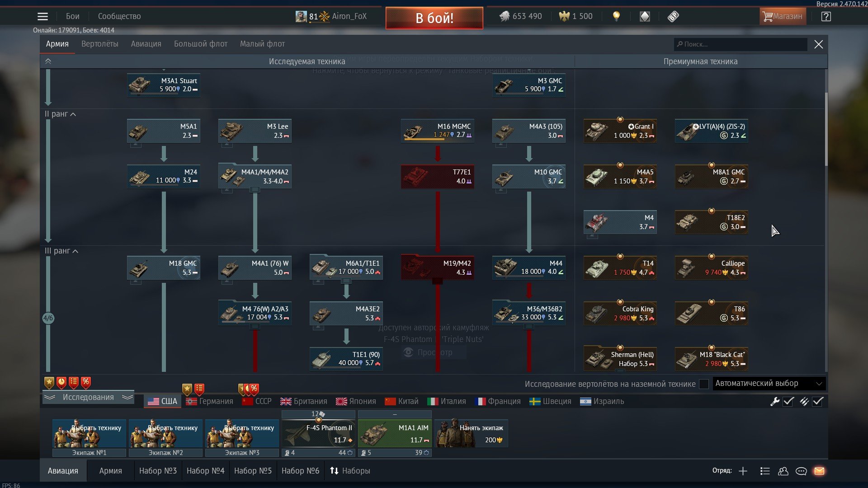
Task: Enable helicopter research on ground vehicles checkbox
Action: [704, 384]
